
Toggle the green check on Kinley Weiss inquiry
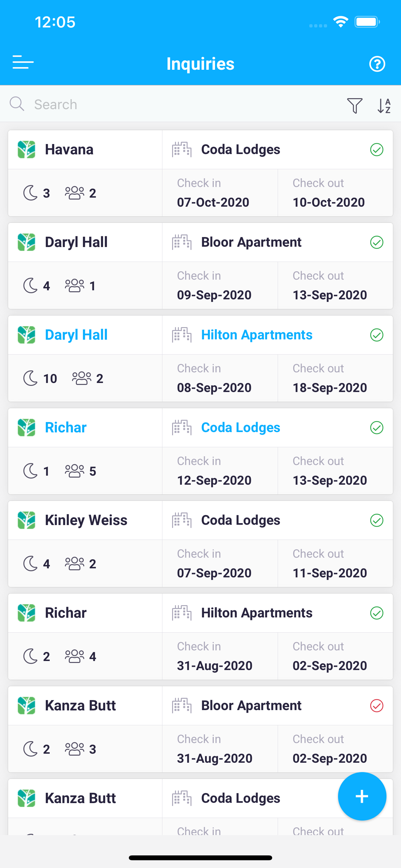376,520
